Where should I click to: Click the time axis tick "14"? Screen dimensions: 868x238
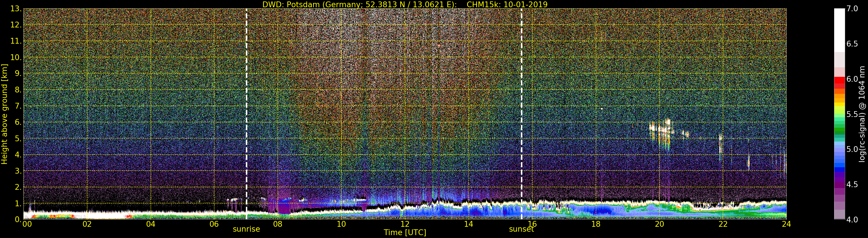coord(469,224)
